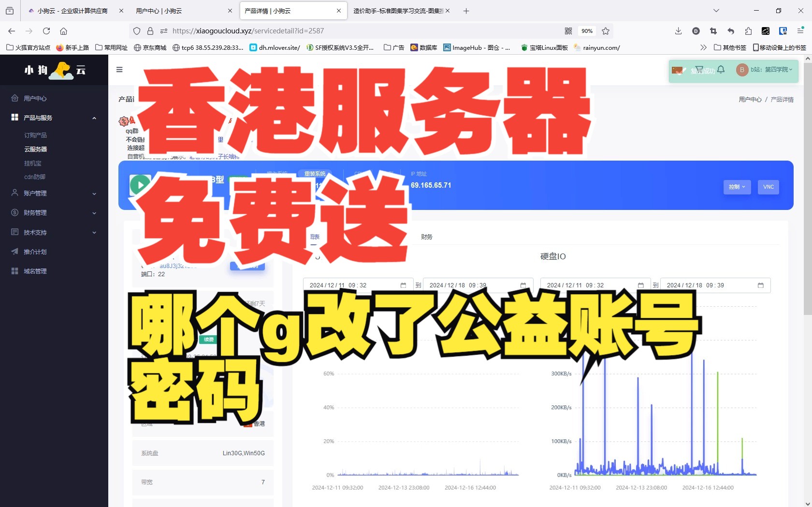
Task: Click the page vertical scrollbar
Action: tap(807, 189)
